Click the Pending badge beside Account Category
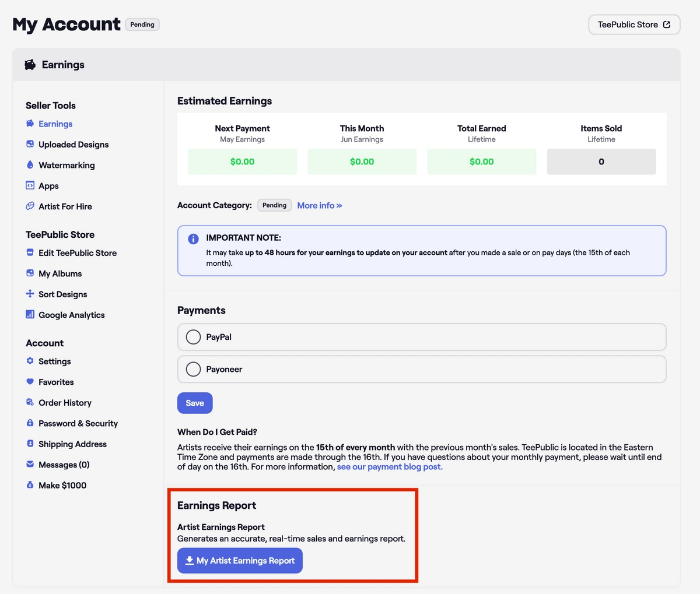This screenshot has width=700, height=594. pyautogui.click(x=274, y=205)
